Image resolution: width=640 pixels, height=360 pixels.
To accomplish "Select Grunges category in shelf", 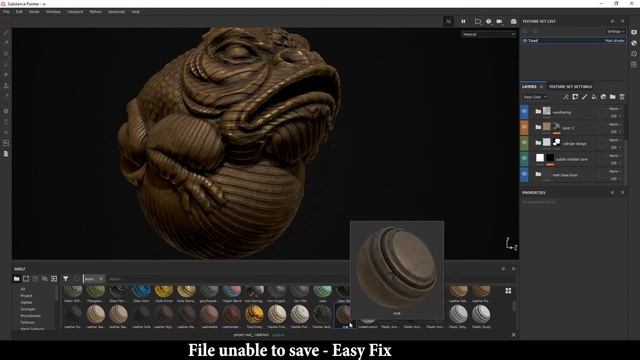I will click(x=28, y=309).
